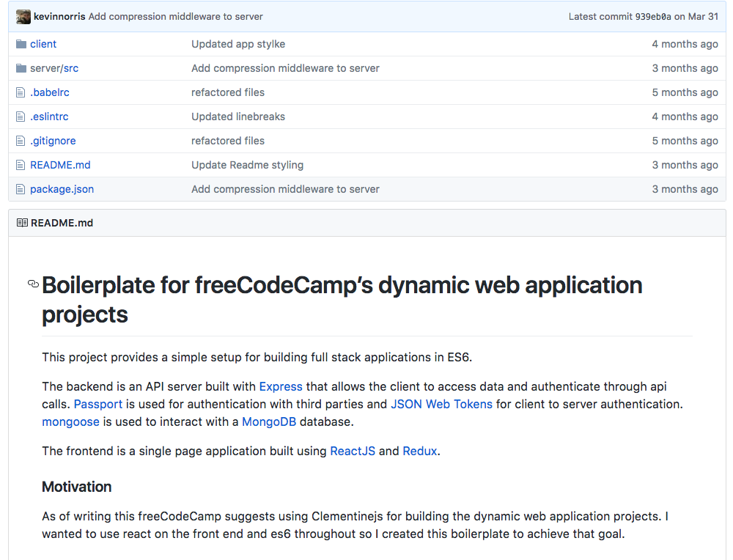Click the .babelrc file icon

click(x=21, y=92)
